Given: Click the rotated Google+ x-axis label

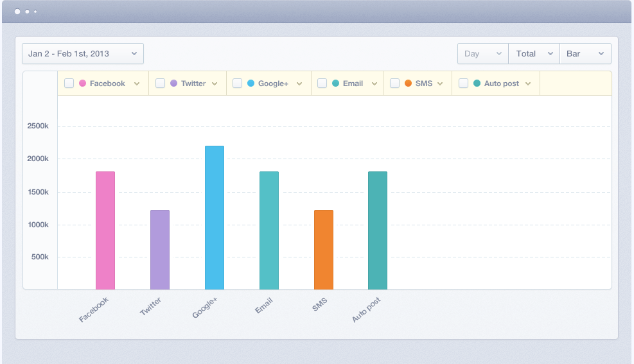Looking at the screenshot, I should tap(205, 308).
